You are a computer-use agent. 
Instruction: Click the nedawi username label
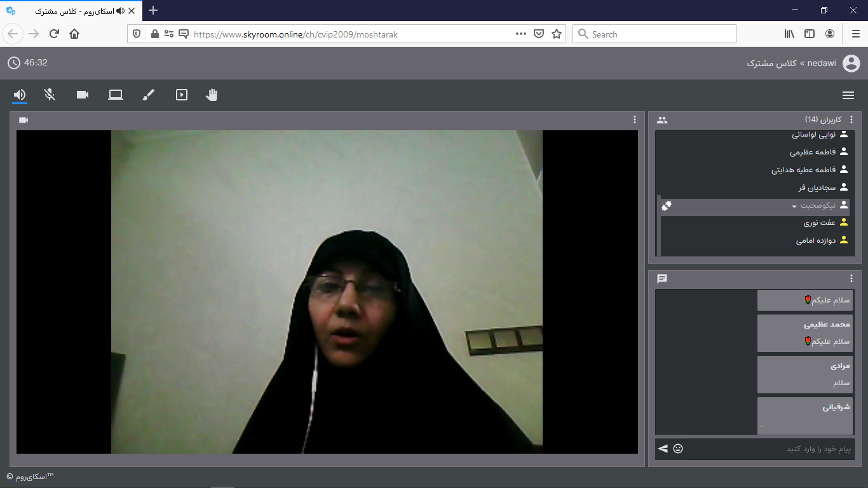click(x=822, y=64)
